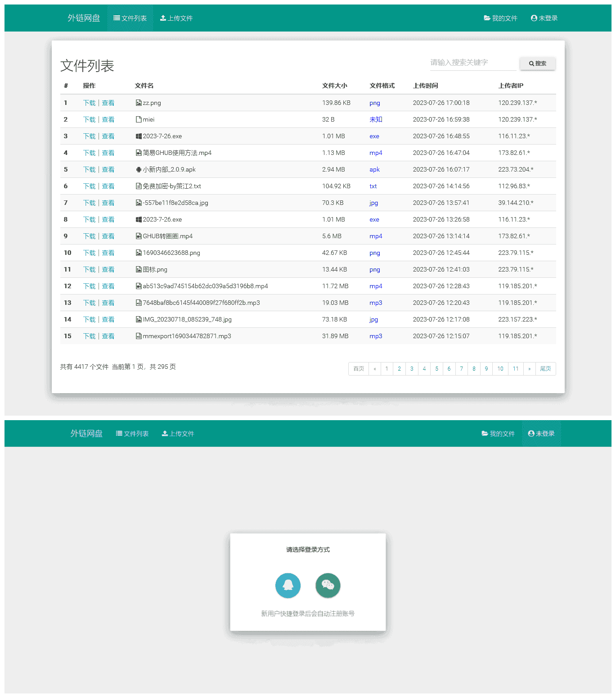Download 小新内部_2.0.9.apk
Viewport: 616px width, 698px height.
[90, 169]
